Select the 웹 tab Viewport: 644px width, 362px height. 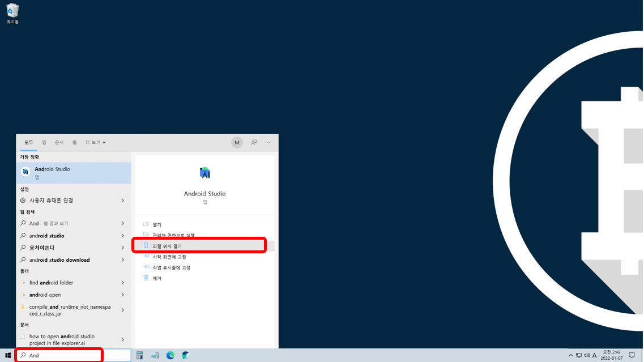pos(74,143)
